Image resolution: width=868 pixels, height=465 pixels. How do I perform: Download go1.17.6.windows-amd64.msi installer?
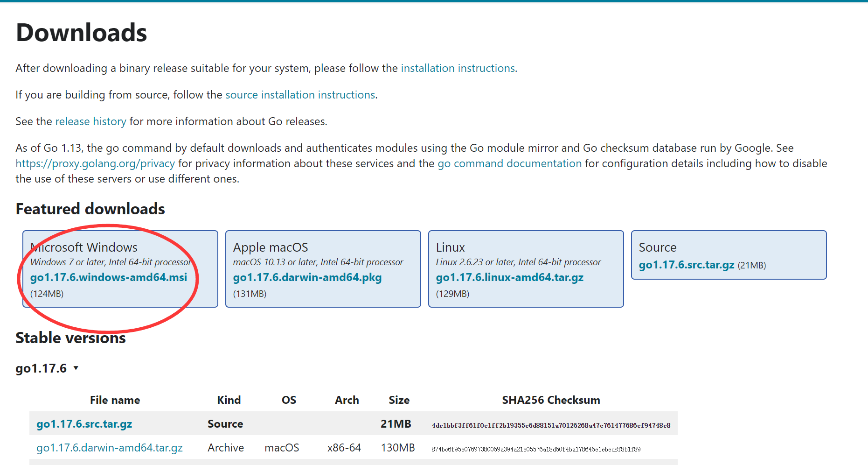109,277
